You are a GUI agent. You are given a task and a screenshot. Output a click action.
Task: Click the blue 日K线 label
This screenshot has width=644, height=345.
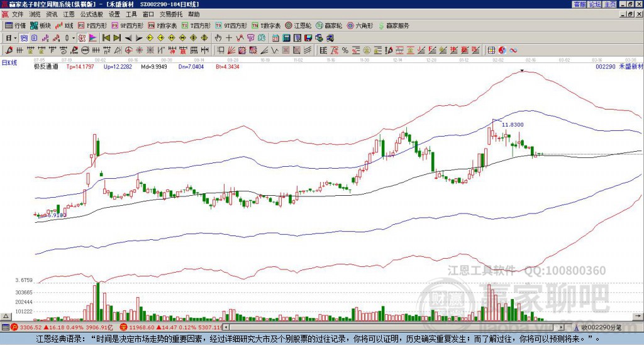pyautogui.click(x=9, y=63)
